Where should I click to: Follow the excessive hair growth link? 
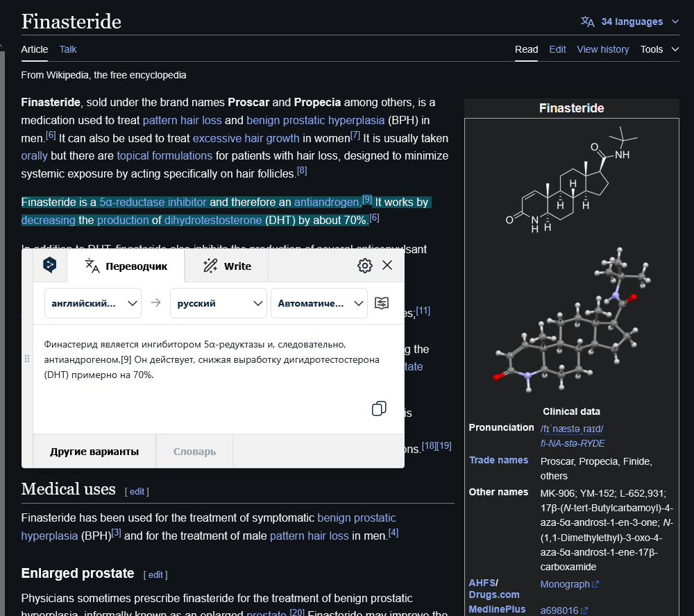click(x=246, y=139)
